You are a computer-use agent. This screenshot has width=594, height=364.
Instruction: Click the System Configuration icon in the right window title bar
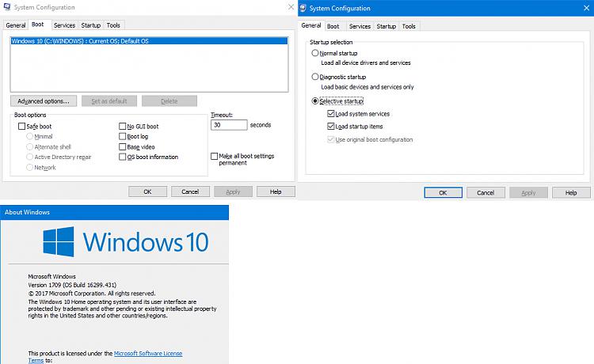[303, 8]
